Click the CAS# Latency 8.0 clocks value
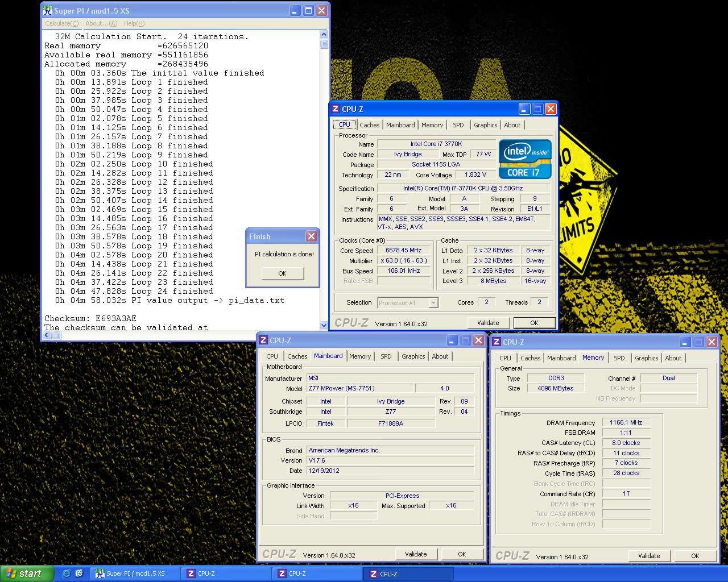This screenshot has height=582, width=728. (626, 443)
